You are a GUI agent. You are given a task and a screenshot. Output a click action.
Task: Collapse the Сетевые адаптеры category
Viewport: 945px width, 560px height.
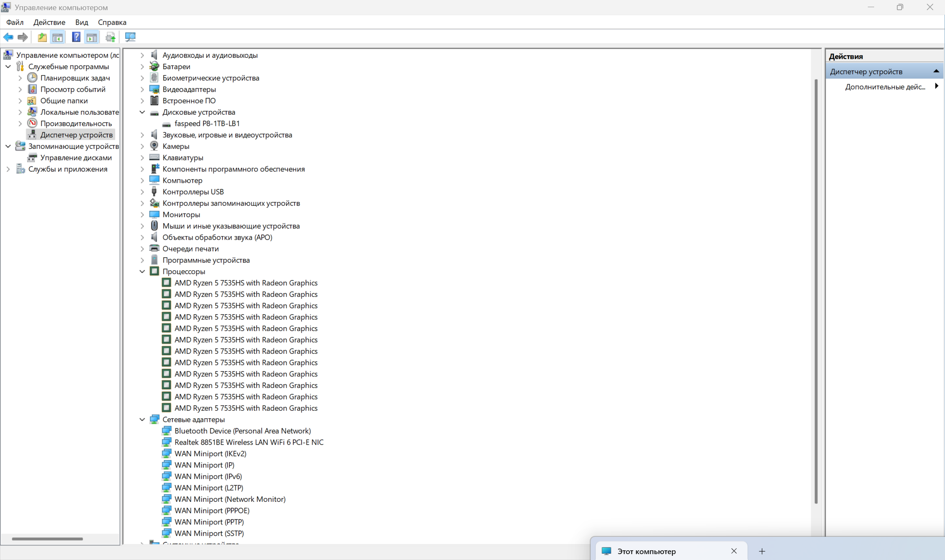(x=142, y=420)
